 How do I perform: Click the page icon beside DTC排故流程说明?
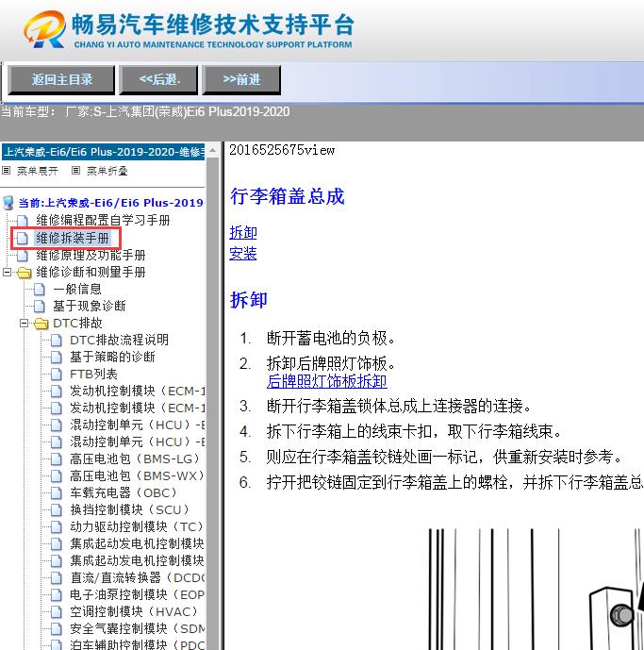click(57, 340)
